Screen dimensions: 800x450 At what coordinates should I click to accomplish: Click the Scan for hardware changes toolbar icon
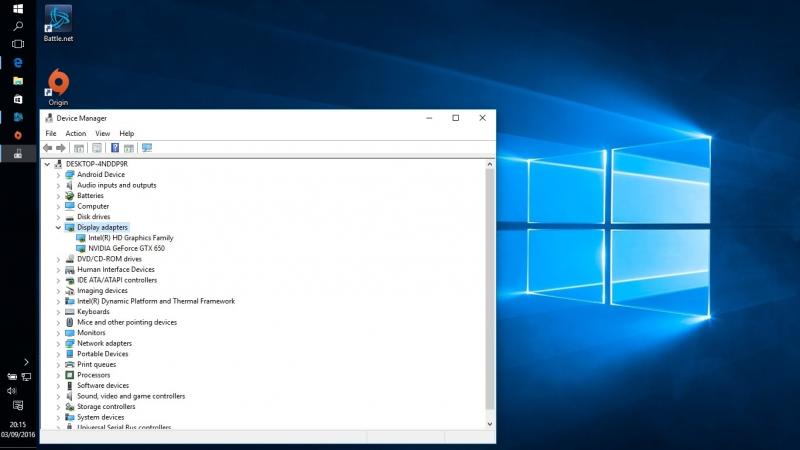pos(147,148)
